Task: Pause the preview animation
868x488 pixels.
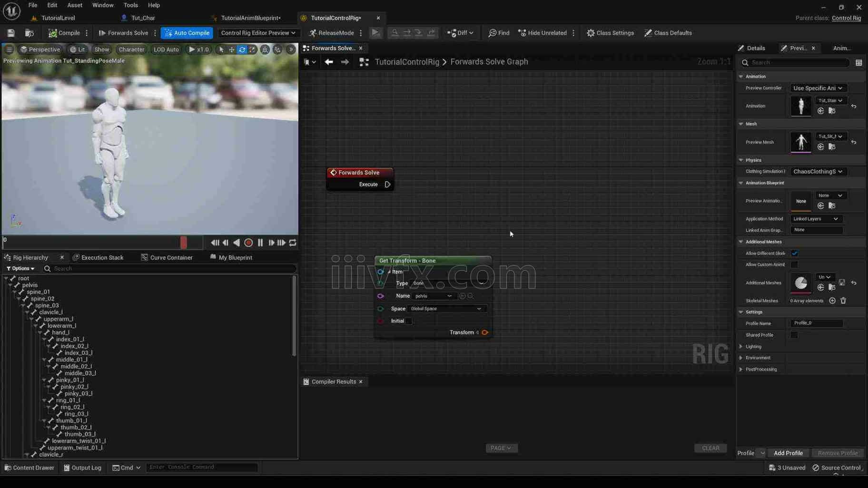Action: tap(260, 243)
